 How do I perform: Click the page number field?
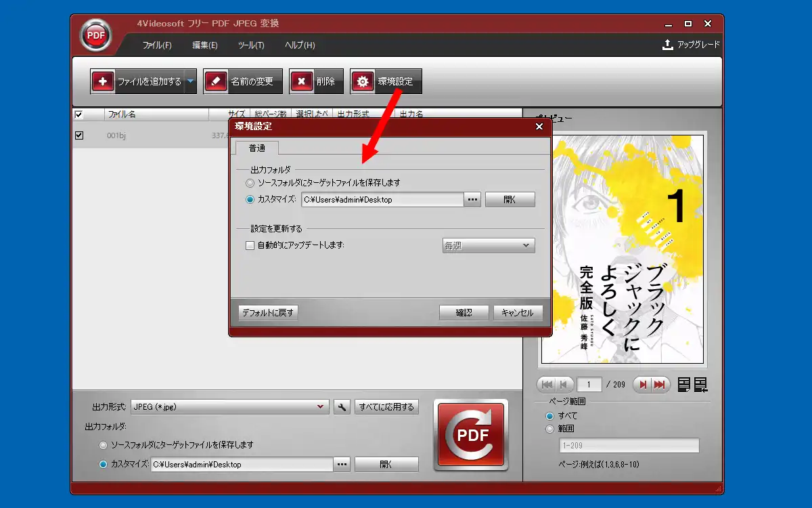click(x=589, y=385)
